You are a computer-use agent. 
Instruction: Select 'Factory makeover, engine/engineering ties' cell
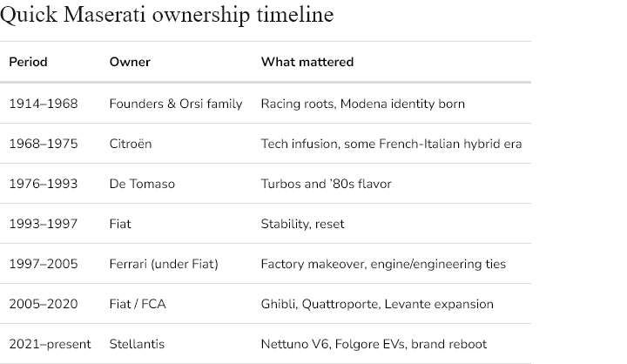(x=383, y=264)
